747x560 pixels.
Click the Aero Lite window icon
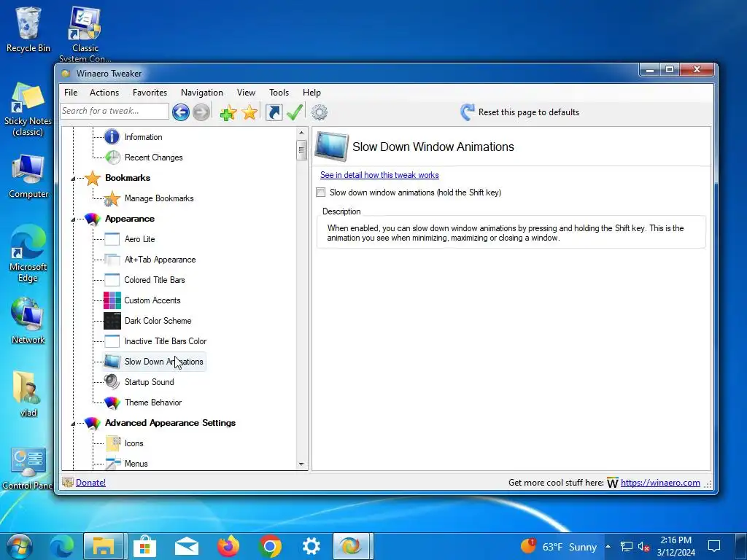[112, 239]
